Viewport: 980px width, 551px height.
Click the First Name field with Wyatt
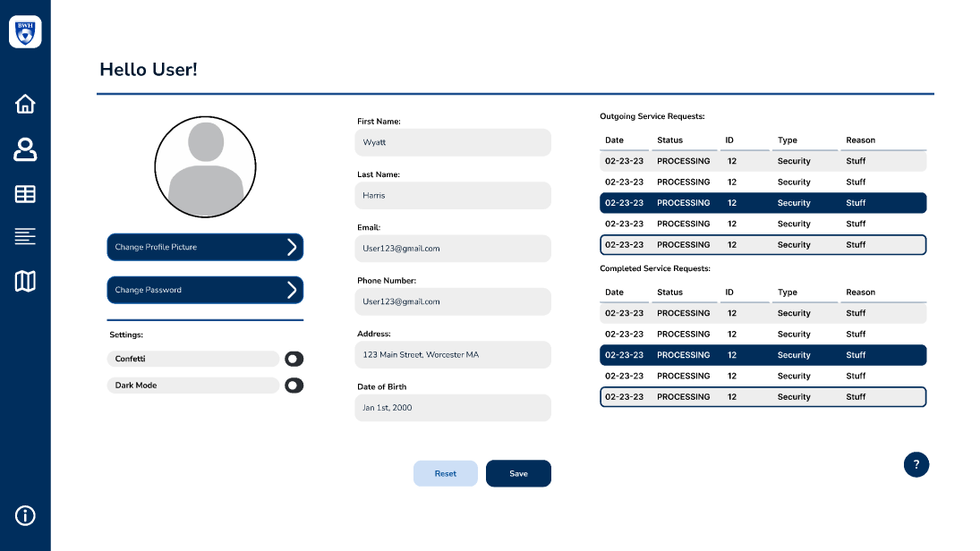pos(453,142)
